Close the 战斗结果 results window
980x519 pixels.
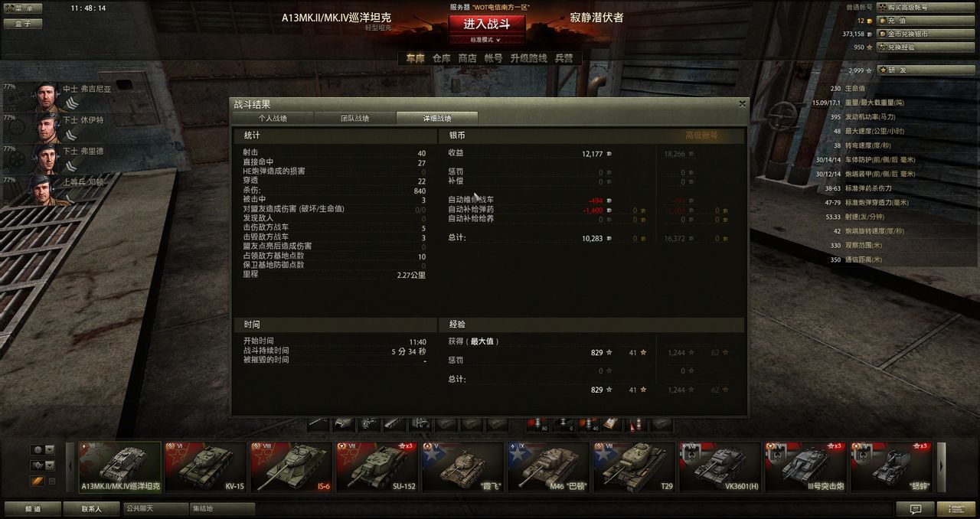742,103
